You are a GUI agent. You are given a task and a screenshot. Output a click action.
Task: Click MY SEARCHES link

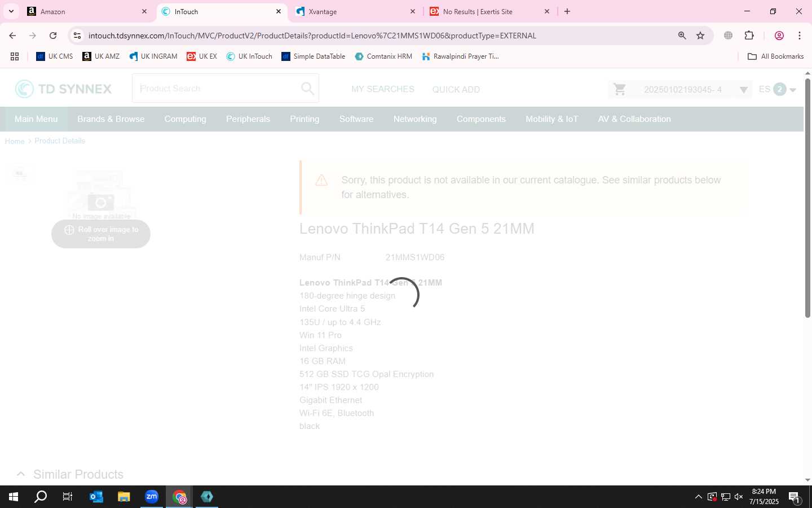383,89
